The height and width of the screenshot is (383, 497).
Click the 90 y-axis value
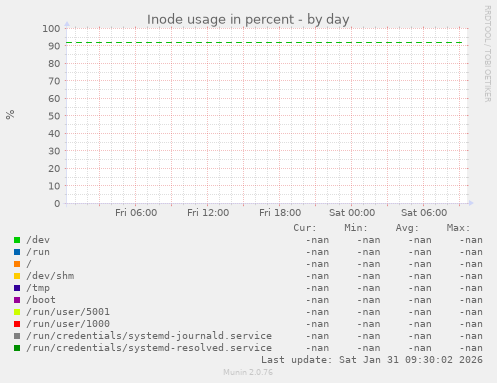[x=54, y=46]
